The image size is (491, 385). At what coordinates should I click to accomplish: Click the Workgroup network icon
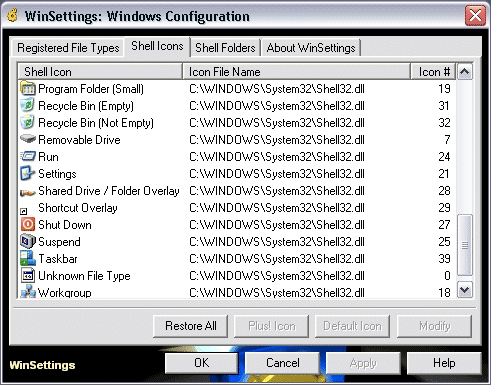[x=28, y=291]
